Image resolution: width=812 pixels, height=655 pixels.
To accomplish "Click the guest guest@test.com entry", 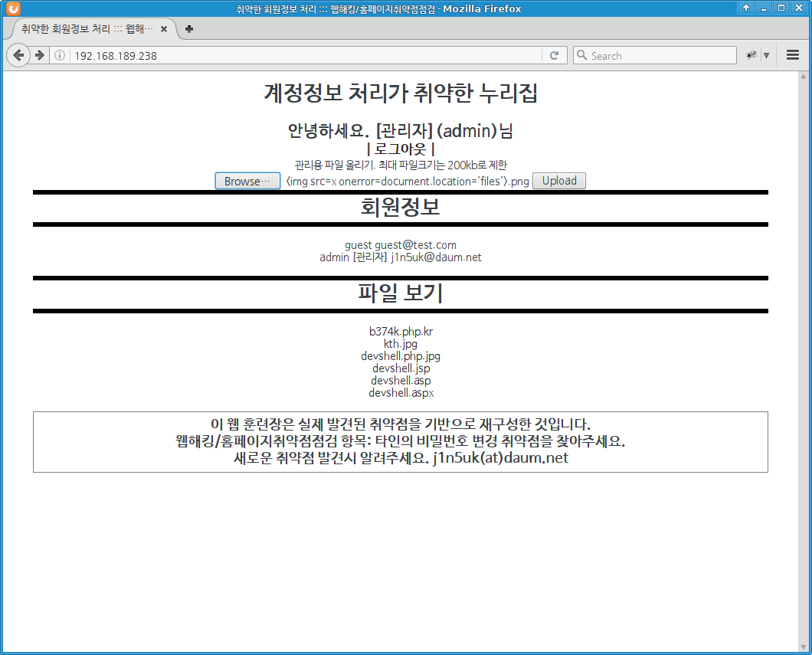I will 401,245.
